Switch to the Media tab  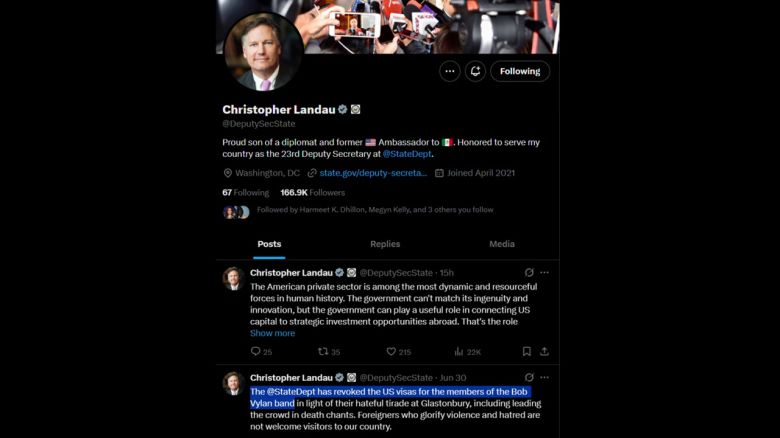[502, 244]
